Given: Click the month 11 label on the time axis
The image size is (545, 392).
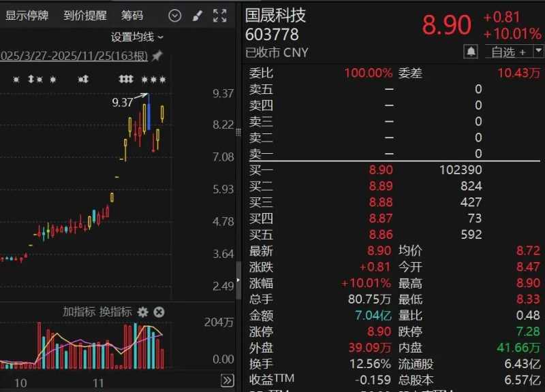Looking at the screenshot, I should (x=98, y=383).
